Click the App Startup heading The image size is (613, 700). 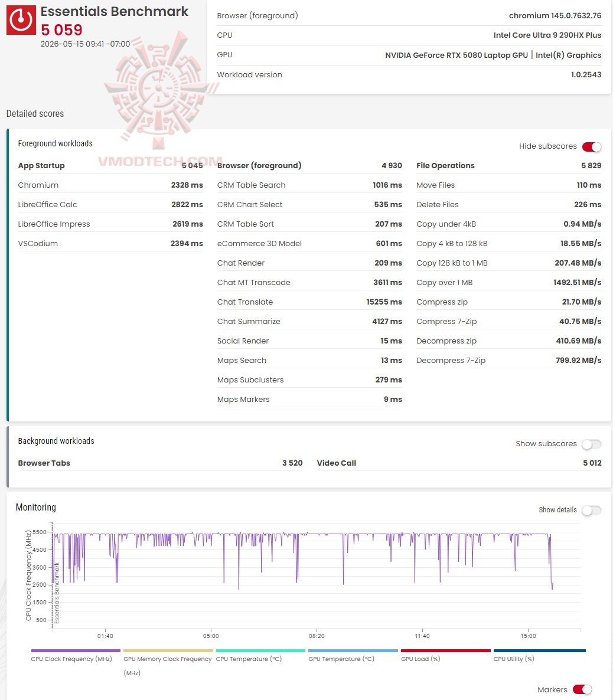[41, 166]
